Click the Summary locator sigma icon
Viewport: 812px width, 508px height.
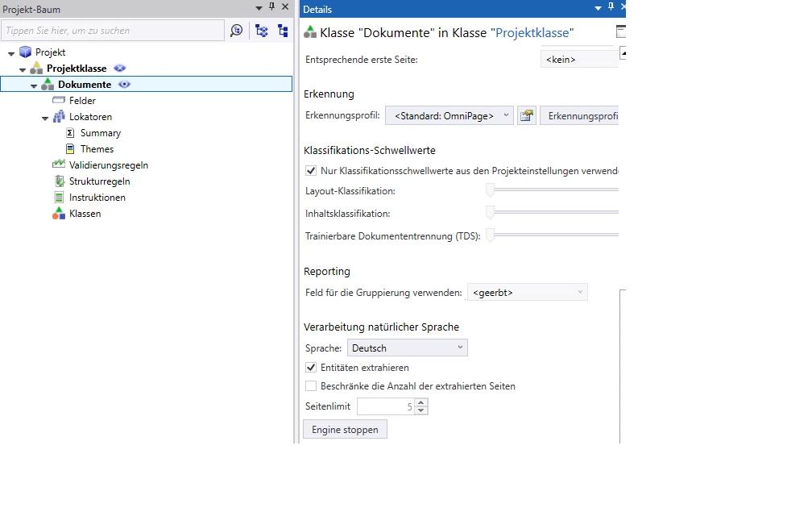coord(71,133)
